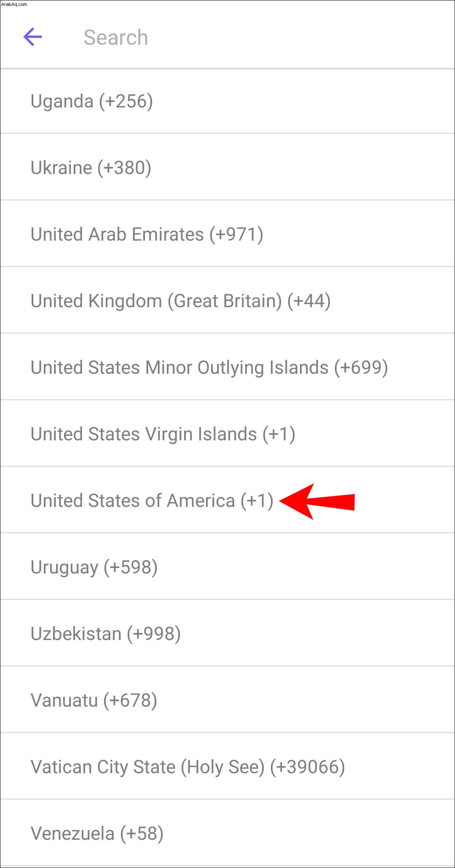Image resolution: width=455 pixels, height=868 pixels.
Task: Choose Ukraine (+380) from list
Action: click(227, 167)
